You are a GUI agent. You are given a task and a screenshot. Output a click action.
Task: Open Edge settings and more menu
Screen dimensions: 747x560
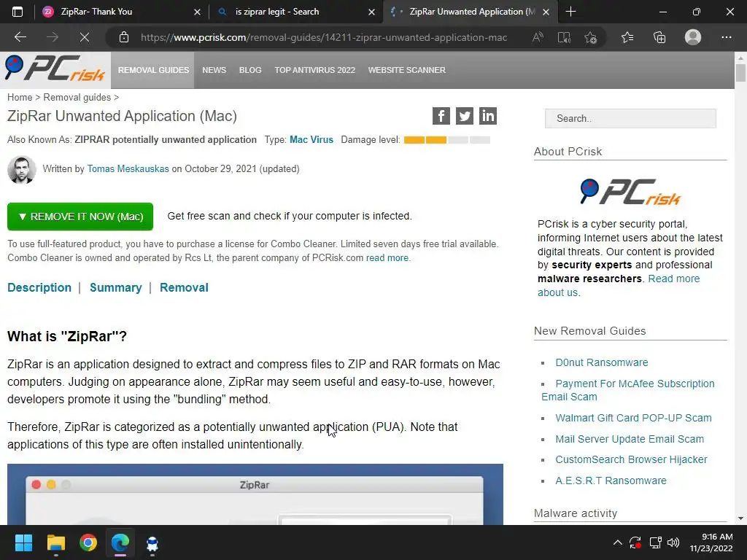[726, 37]
